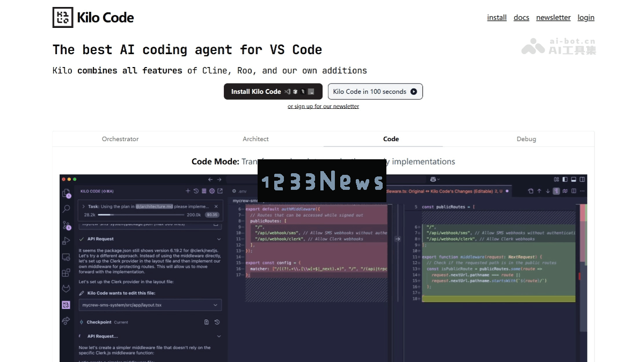Select the middleware.ts diff editor tab
Image resolution: width=644 pixels, height=362 pixels.
448,191
